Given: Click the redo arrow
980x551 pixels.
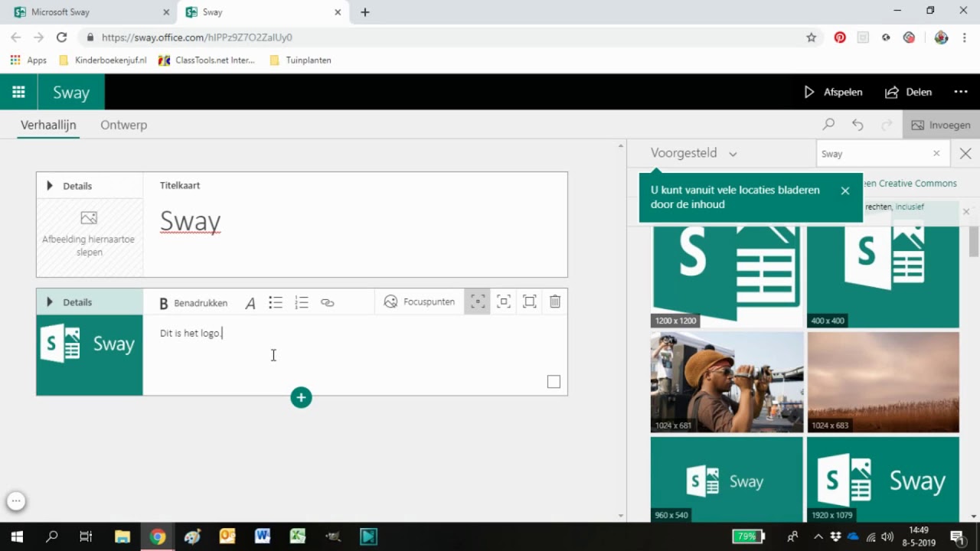Looking at the screenshot, I should pos(887,125).
